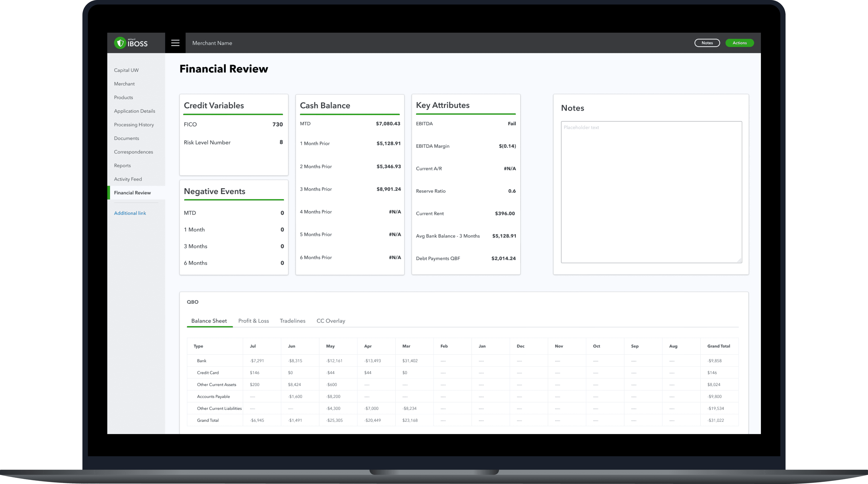Image resolution: width=868 pixels, height=484 pixels.
Task: Click inside the Notes placeholder text field
Action: [651, 192]
